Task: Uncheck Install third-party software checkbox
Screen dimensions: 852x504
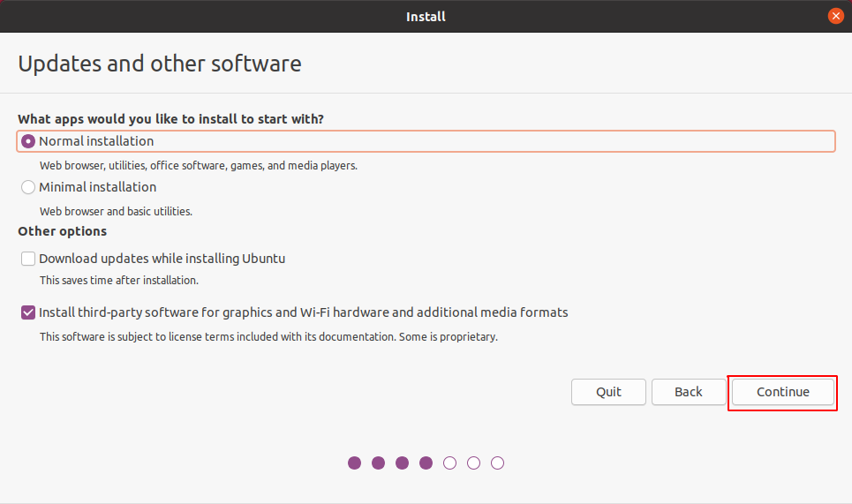Action: click(x=28, y=312)
